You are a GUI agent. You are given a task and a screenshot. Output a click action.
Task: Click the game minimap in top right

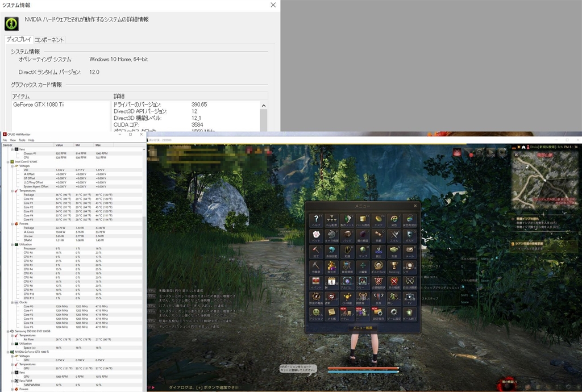point(544,180)
